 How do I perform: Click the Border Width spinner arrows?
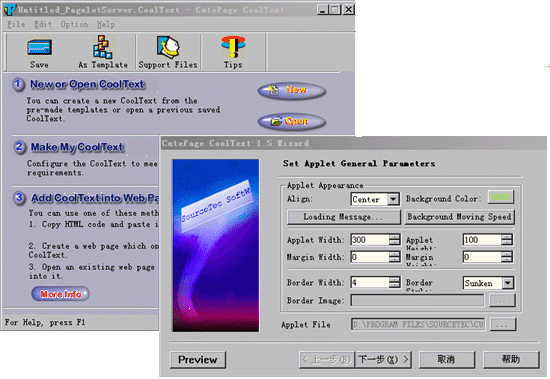[395, 282]
